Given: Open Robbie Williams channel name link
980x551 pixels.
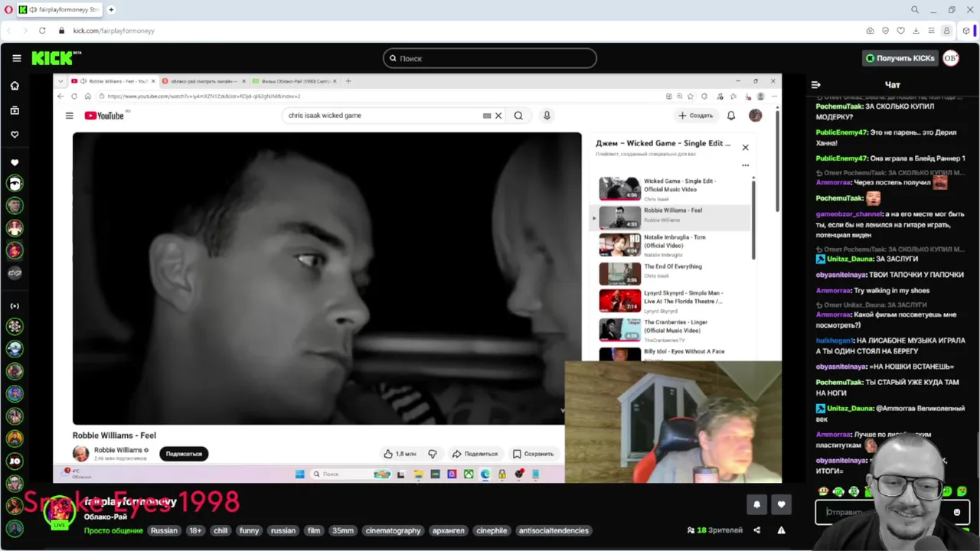Looking at the screenshot, I should [x=118, y=450].
